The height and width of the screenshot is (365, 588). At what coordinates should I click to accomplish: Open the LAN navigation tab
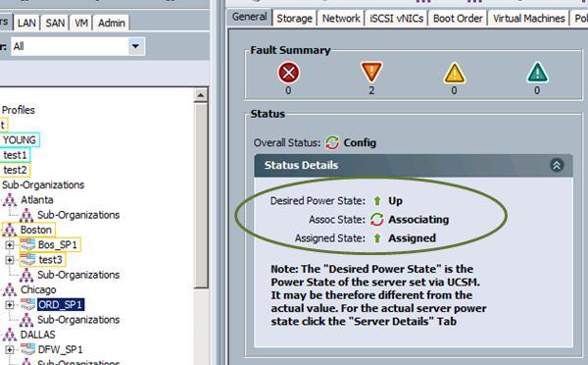(x=26, y=23)
